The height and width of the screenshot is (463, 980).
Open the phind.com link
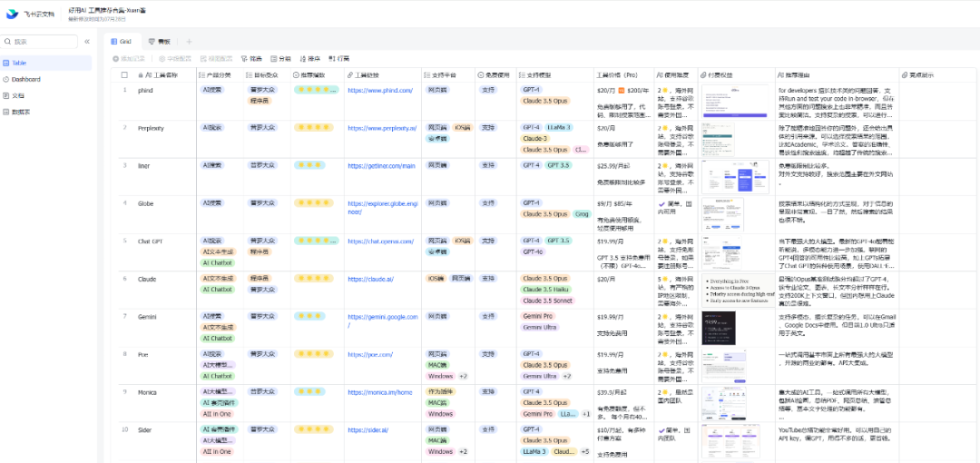380,90
